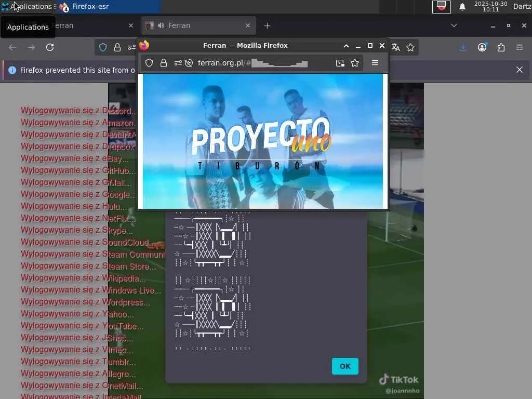The image size is (532, 399).
Task: Shade popup window with up-arrow button
Action: [346, 46]
